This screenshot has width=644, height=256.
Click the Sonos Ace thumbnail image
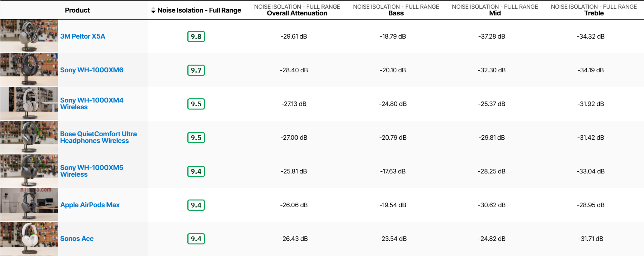click(x=29, y=238)
